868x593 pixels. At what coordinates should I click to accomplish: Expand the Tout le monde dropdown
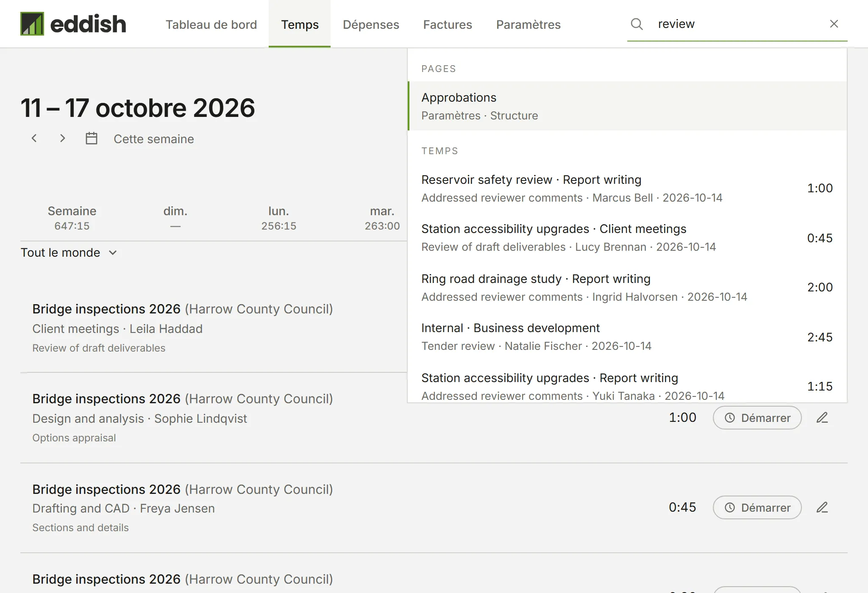pyautogui.click(x=69, y=253)
